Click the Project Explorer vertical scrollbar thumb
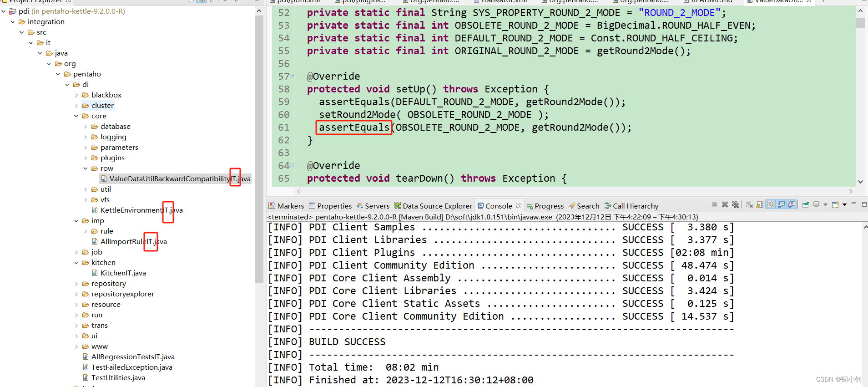This screenshot has width=868, height=387. (259, 149)
